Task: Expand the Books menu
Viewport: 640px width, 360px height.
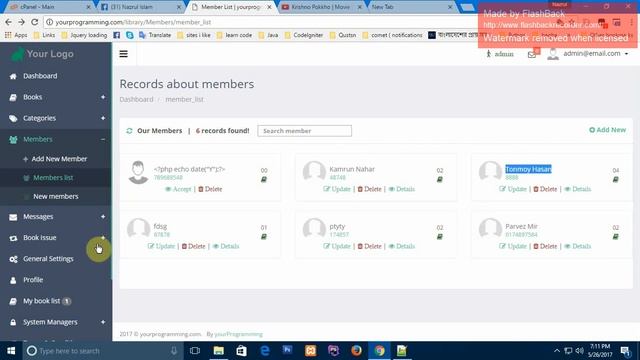Action: [103, 97]
